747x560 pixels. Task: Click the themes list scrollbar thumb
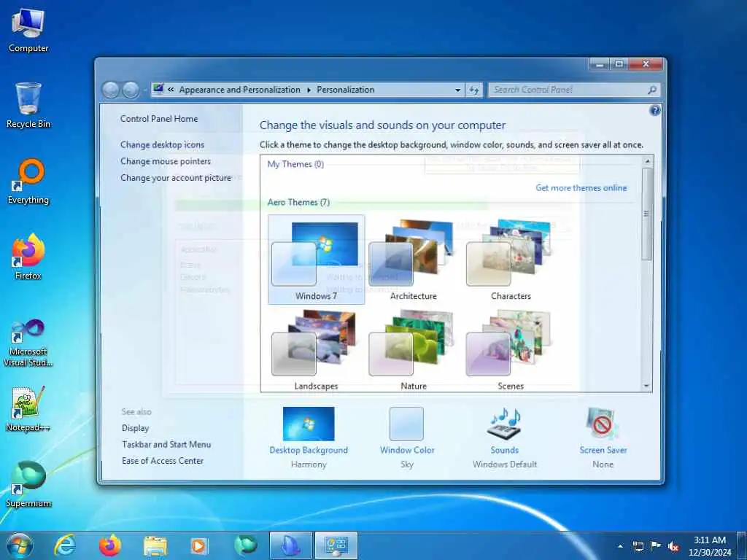coord(647,214)
